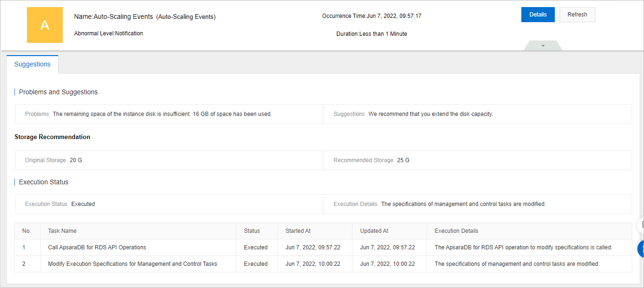Click the yellow "A" event avatar icon
The width and height of the screenshot is (644, 288).
45,25
